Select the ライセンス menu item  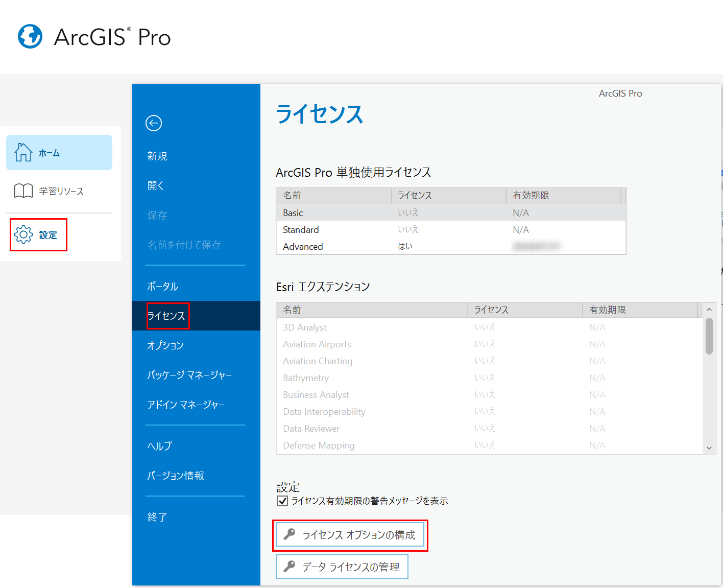[x=196, y=316]
